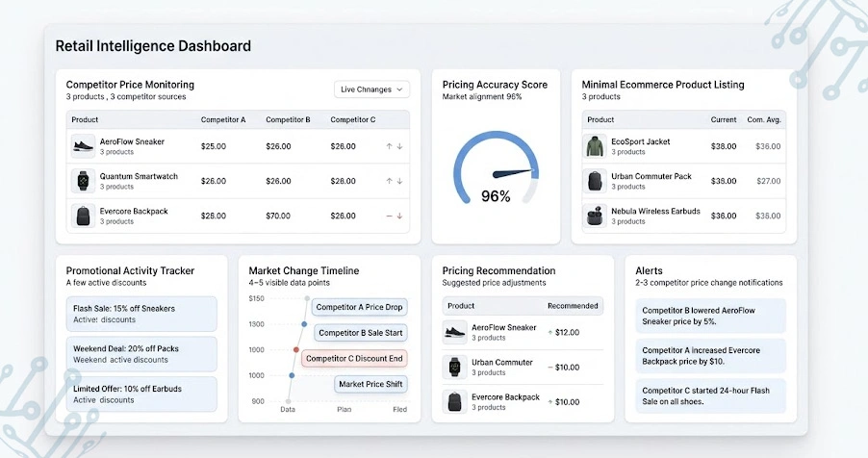Viewport: 868px width, 458px height.
Task: Open alert about Competitor C 24-hour Flash Sale
Action: click(x=711, y=396)
